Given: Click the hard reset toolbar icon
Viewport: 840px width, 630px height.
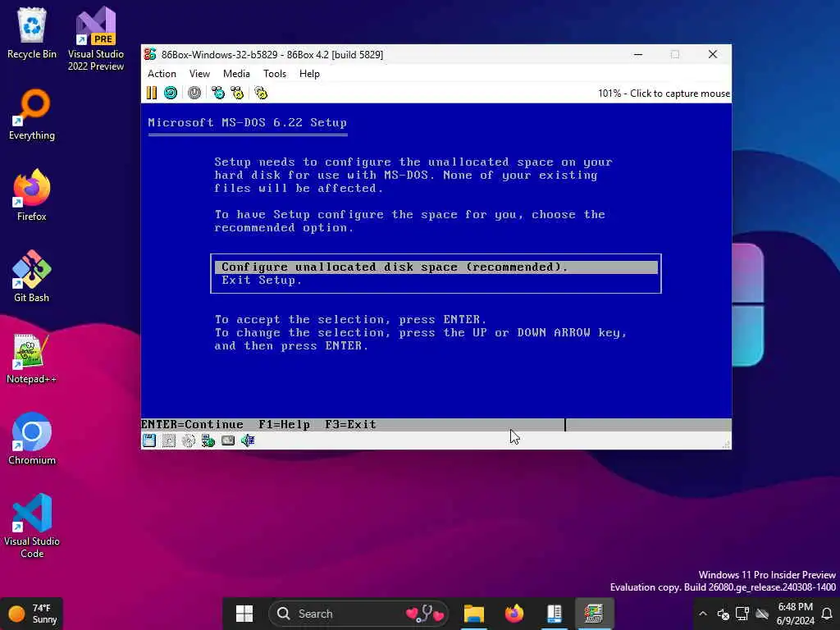Looking at the screenshot, I should coord(171,94).
